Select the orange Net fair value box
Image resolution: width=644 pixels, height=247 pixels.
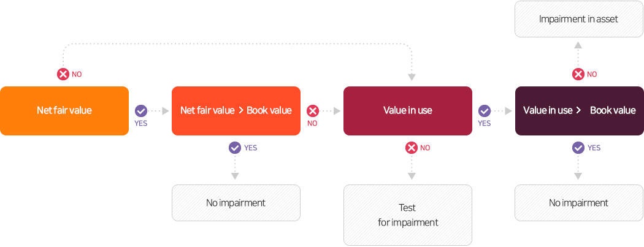click(64, 111)
